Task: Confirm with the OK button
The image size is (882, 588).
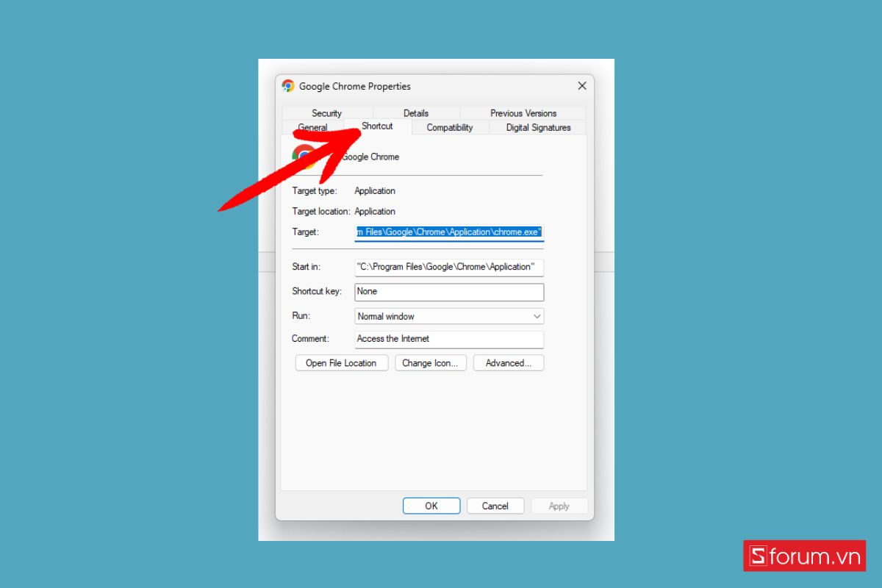Action: (431, 506)
